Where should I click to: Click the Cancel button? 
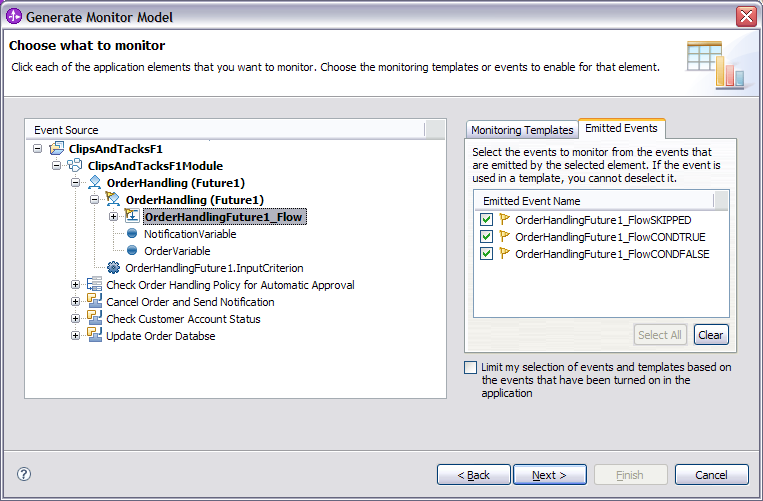click(711, 475)
